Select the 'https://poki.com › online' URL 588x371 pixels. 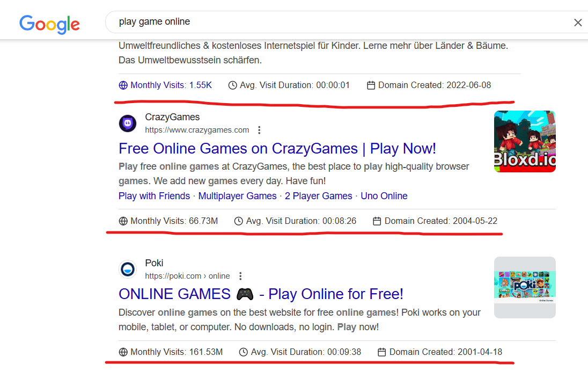[x=187, y=276]
